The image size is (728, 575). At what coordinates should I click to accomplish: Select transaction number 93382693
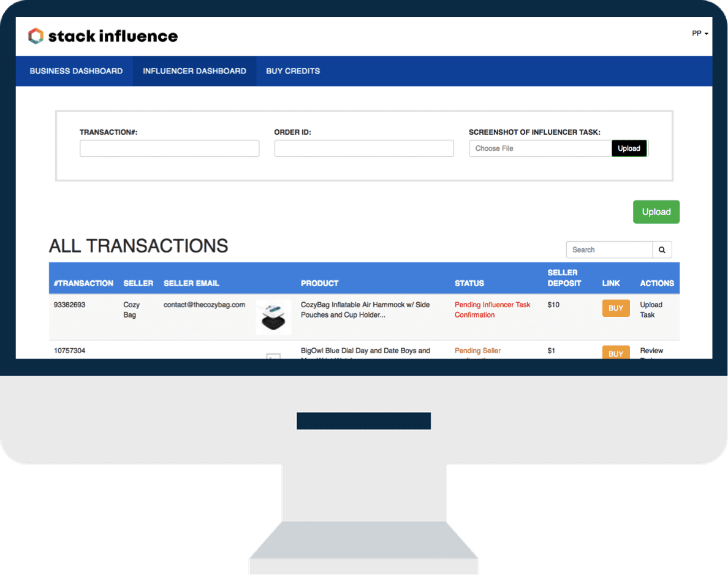(70, 305)
